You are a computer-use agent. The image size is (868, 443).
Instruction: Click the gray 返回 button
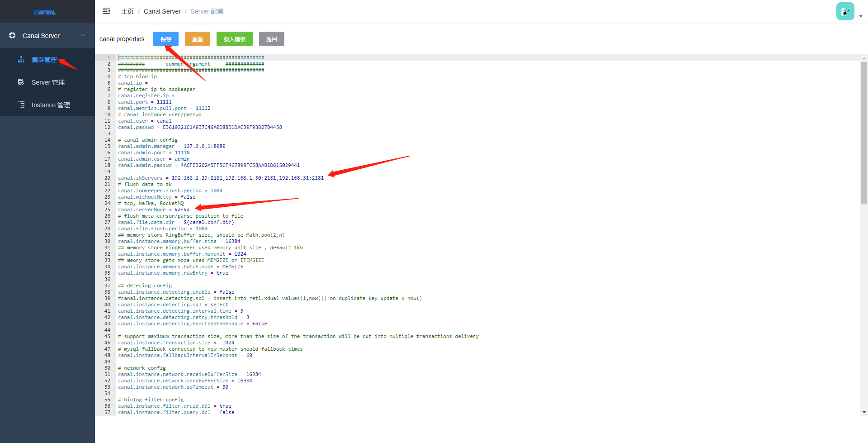point(272,39)
